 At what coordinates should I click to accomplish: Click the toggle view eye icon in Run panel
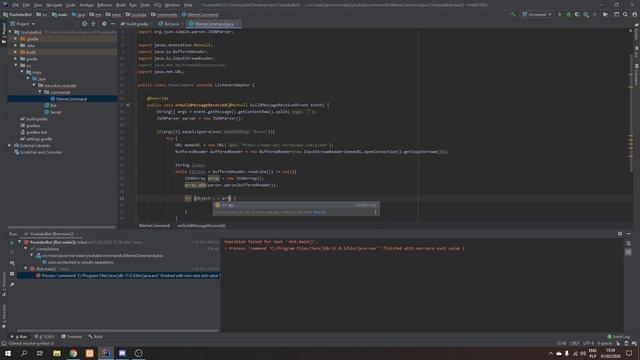click(12, 263)
